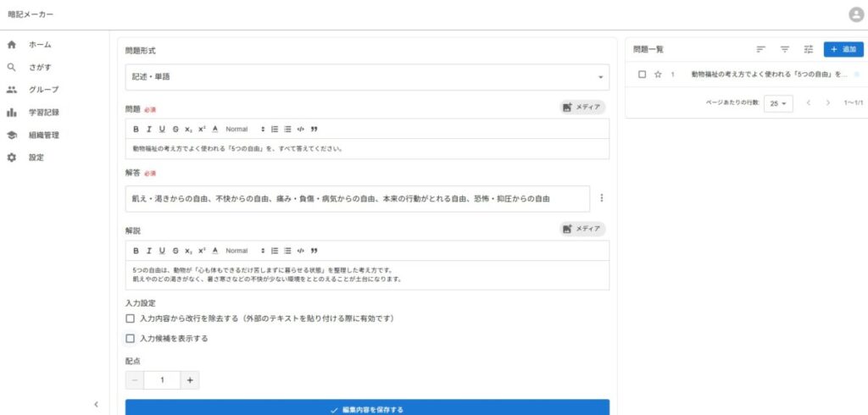Screen dimensions: 868x415
Task: Apply subscript in the 問題 editor
Action: [x=189, y=129]
